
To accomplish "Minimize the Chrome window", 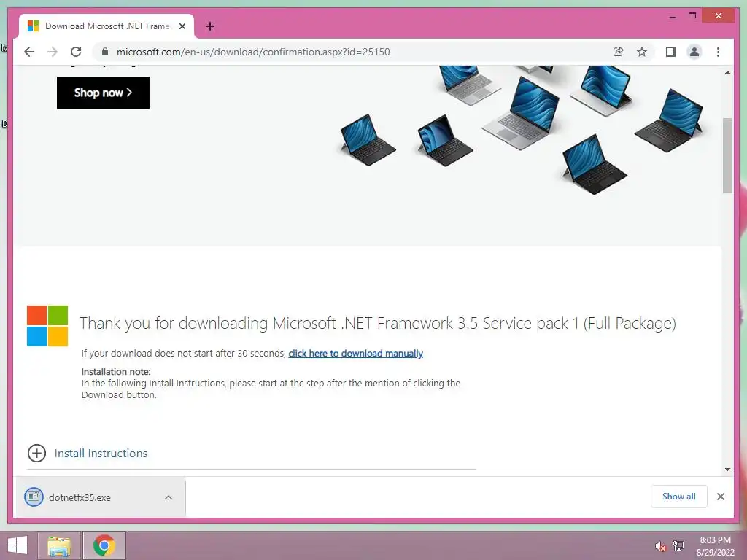I will [x=672, y=16].
